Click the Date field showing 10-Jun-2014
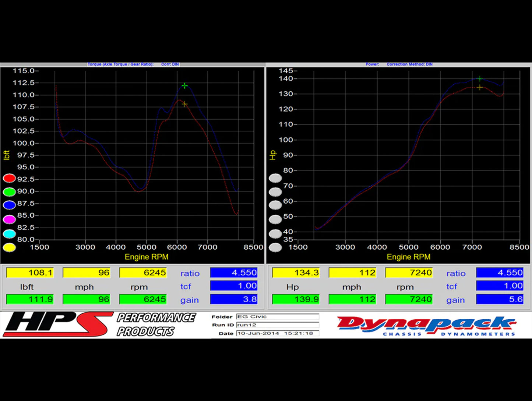This screenshot has height=401, width=532. (278, 333)
